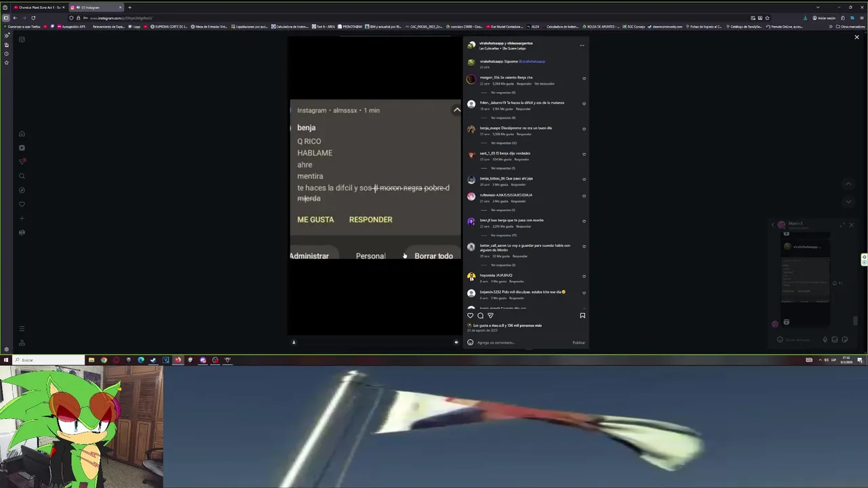Click RESPONDER in the video notification
The width and height of the screenshot is (868, 488).
(371, 220)
